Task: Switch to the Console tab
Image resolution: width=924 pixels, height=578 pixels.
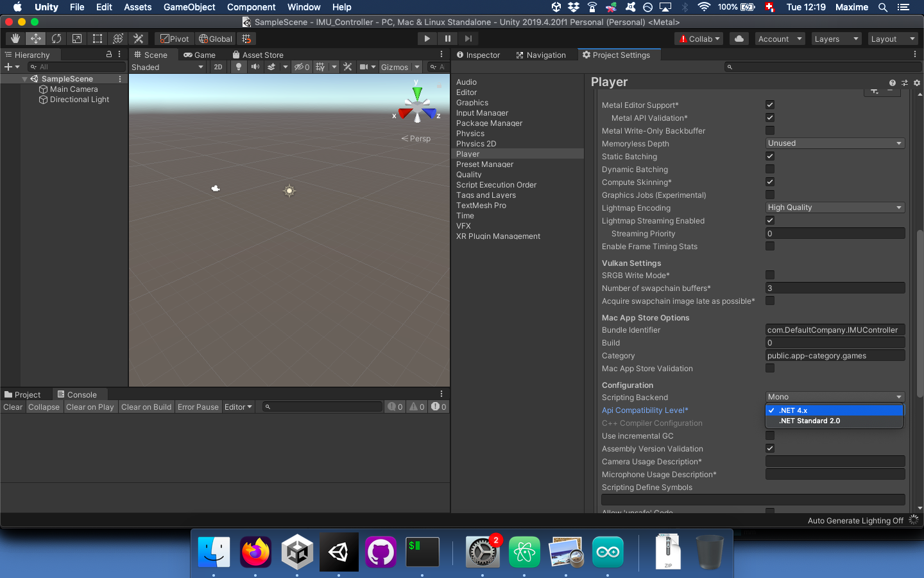Action: (77, 395)
